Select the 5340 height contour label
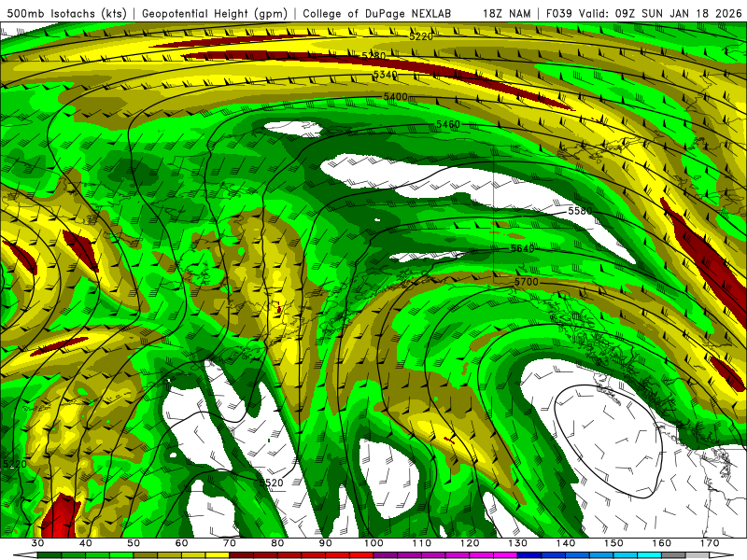Viewport: 747px width, 560px height. coord(386,75)
